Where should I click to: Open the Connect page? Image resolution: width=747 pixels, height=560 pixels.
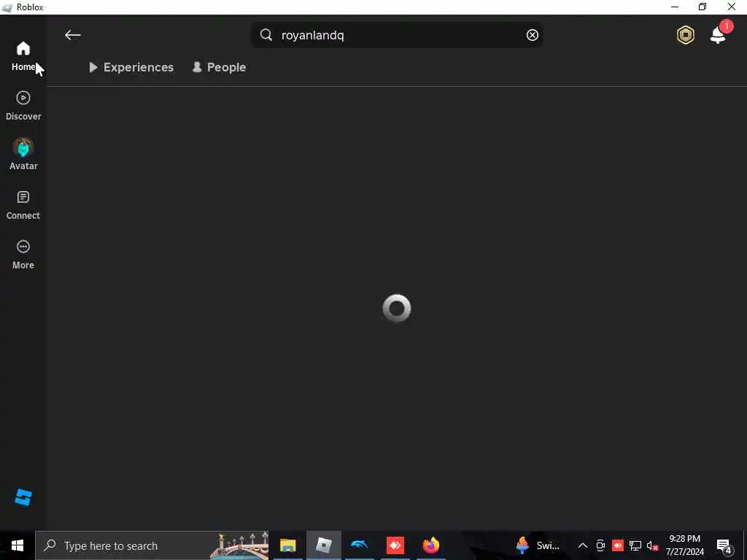pos(23,205)
